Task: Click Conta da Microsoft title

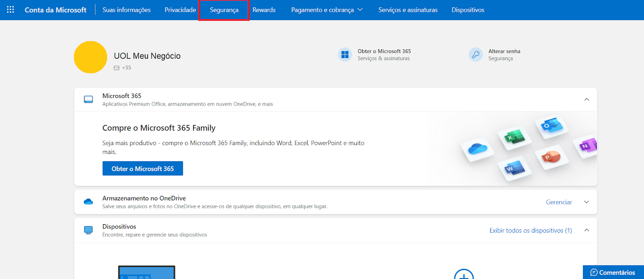Action: (x=56, y=10)
